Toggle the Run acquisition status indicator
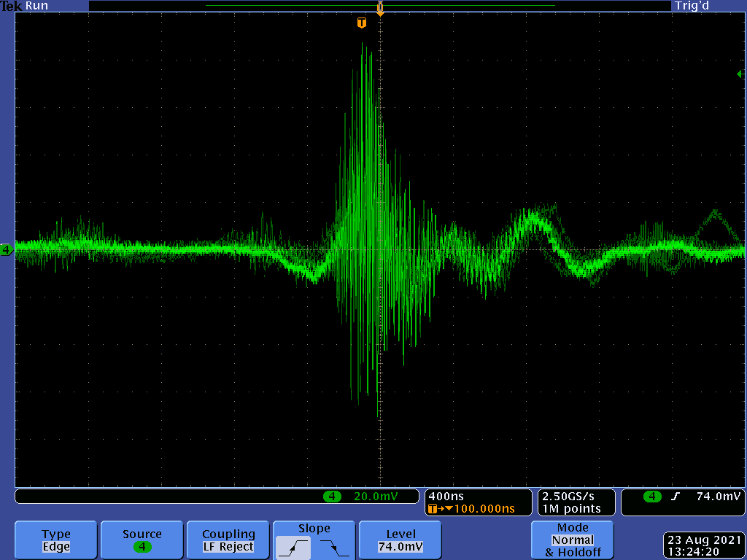This screenshot has width=747, height=560. pyautogui.click(x=36, y=6)
